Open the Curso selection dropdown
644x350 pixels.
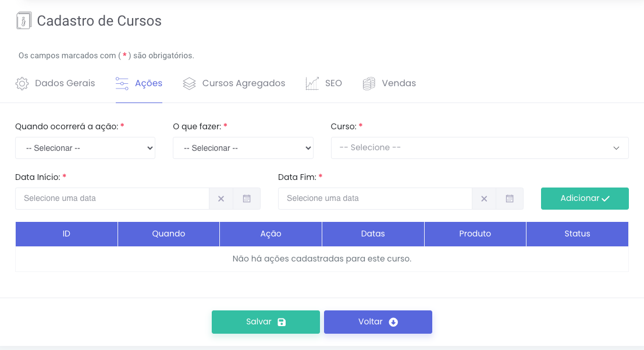[x=479, y=148]
